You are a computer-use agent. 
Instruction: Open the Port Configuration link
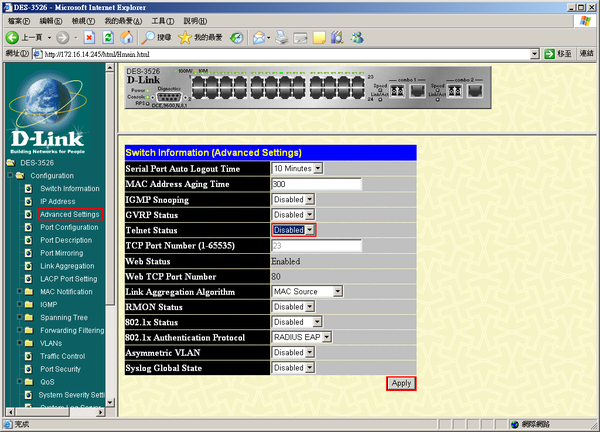(x=69, y=227)
